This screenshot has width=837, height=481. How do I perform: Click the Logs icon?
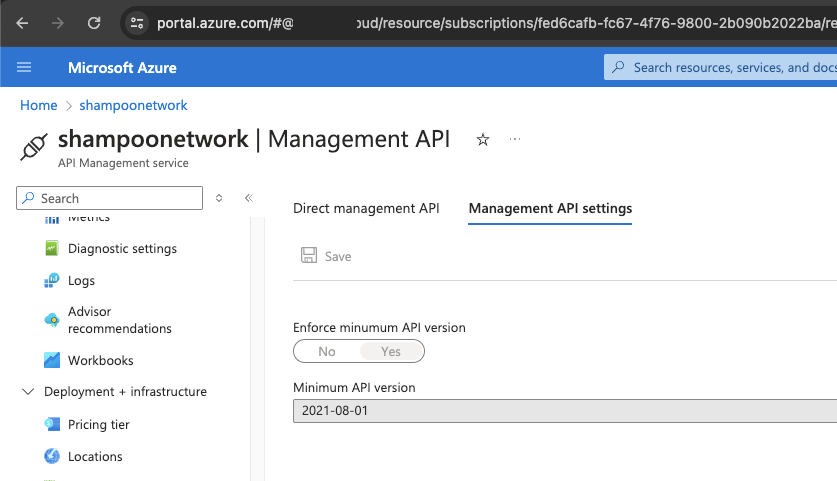[52, 280]
